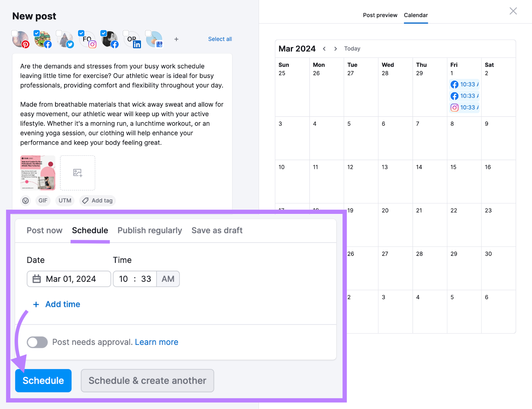Toggle AM to change time to PM
This screenshot has width=532, height=409.
[168, 279]
